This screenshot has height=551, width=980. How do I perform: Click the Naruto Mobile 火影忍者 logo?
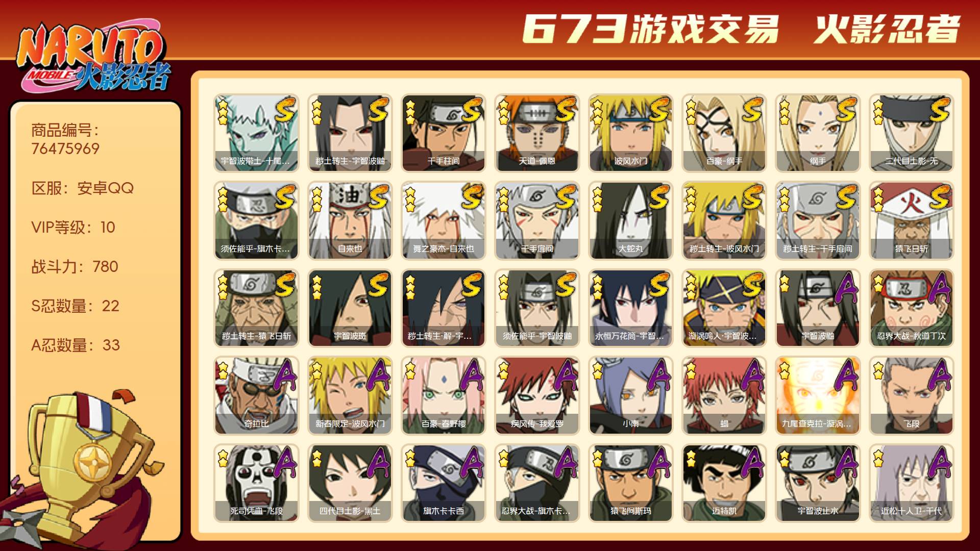click(93, 57)
